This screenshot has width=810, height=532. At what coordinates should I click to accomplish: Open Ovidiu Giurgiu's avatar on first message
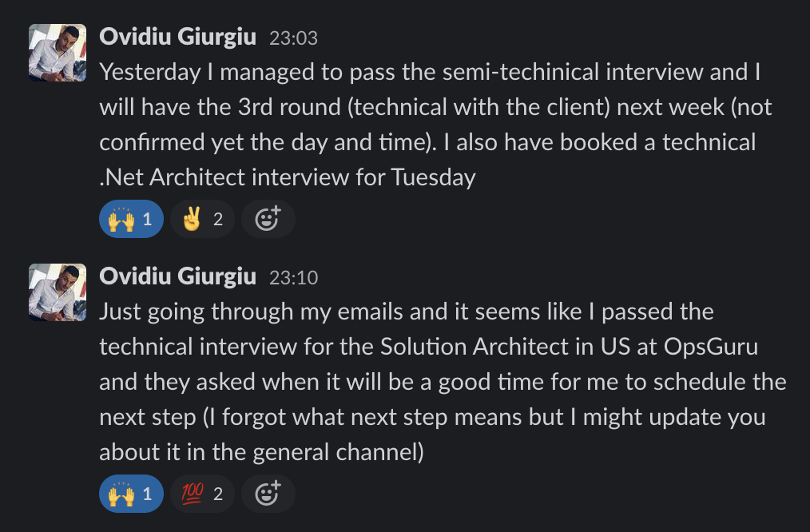[x=58, y=53]
